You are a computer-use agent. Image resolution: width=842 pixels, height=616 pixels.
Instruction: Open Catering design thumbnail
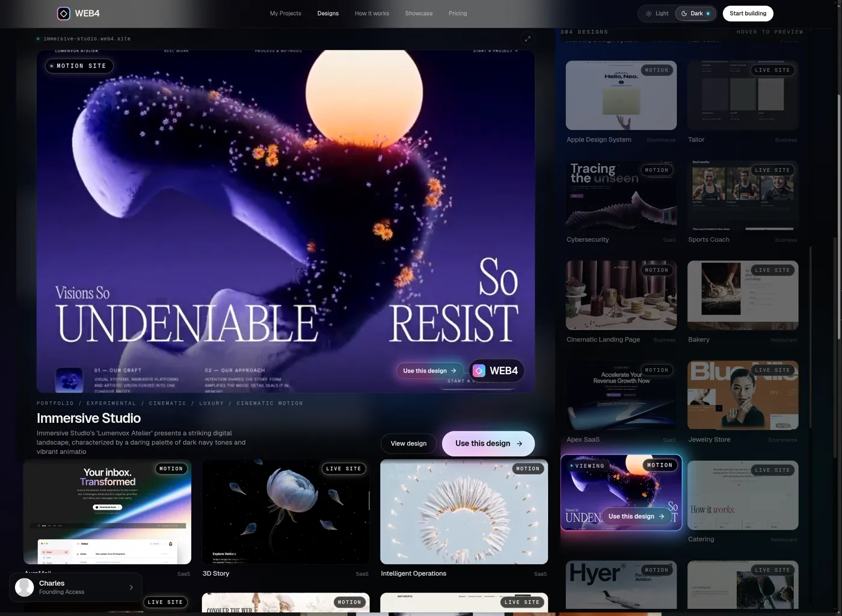743,495
